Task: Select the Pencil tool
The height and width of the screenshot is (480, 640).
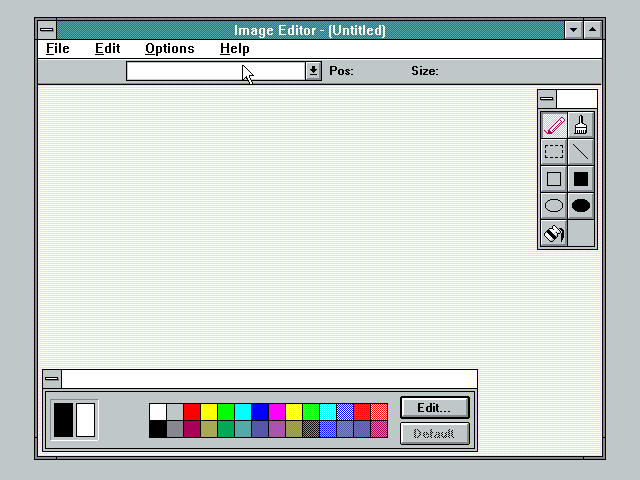Action: [x=554, y=125]
